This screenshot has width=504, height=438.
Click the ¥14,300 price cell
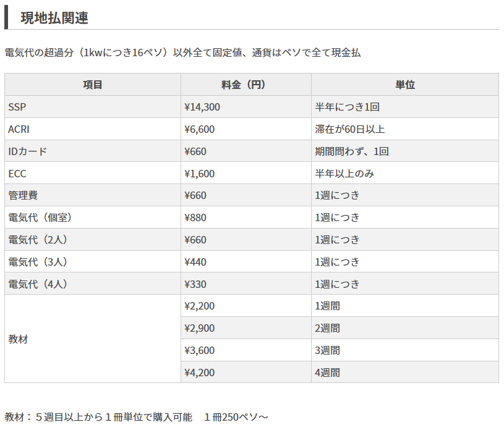202,107
